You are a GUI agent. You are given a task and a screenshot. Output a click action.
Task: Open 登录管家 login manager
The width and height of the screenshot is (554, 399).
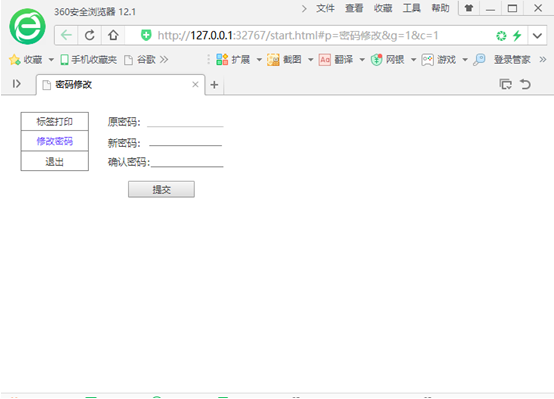tap(502, 60)
